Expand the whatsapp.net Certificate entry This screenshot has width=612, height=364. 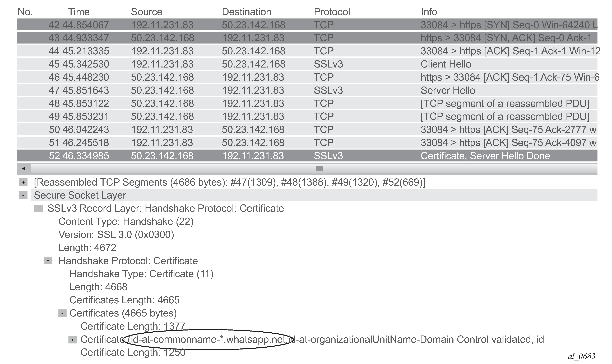(72, 340)
